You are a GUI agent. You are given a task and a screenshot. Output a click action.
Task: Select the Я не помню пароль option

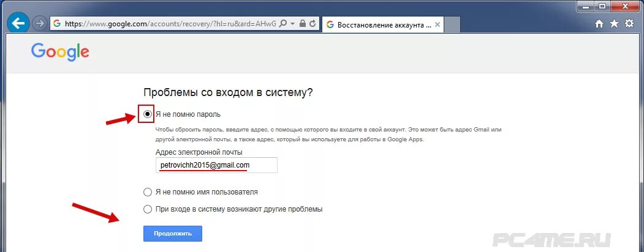pos(148,114)
